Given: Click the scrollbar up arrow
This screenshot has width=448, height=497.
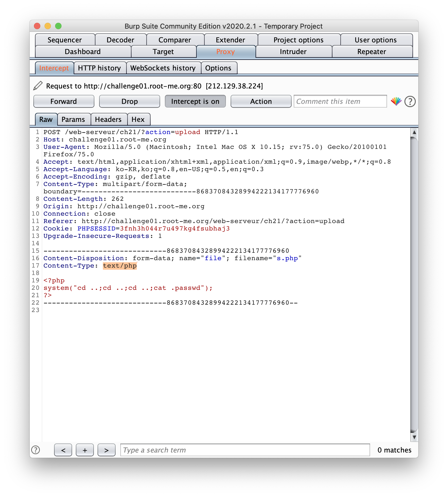Looking at the screenshot, I should pos(414,132).
